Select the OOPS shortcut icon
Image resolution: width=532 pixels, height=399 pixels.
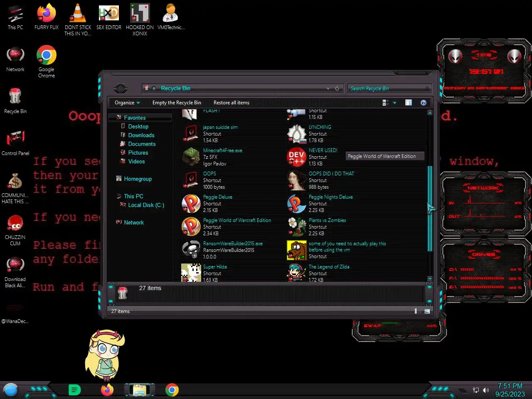pyautogui.click(x=191, y=180)
